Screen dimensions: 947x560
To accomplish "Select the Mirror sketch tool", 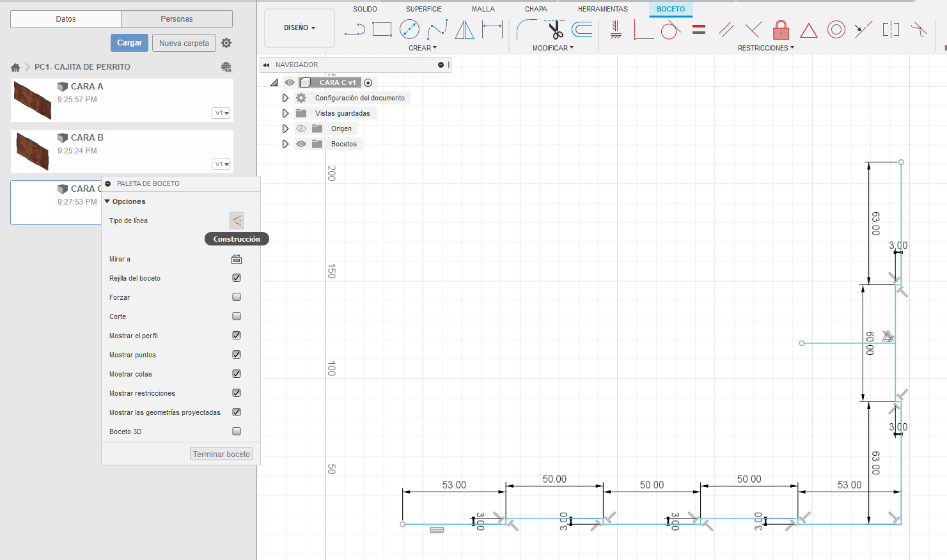I will pyautogui.click(x=465, y=29).
